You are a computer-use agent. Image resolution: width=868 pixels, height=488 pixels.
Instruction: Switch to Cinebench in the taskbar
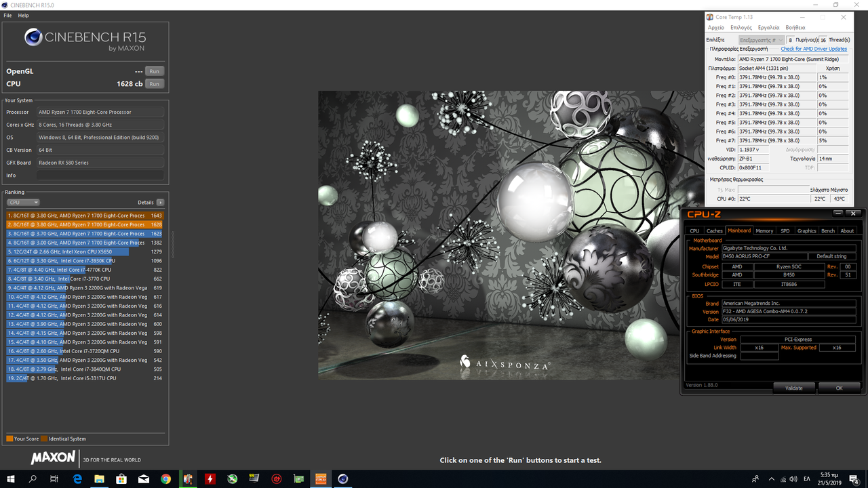click(343, 479)
